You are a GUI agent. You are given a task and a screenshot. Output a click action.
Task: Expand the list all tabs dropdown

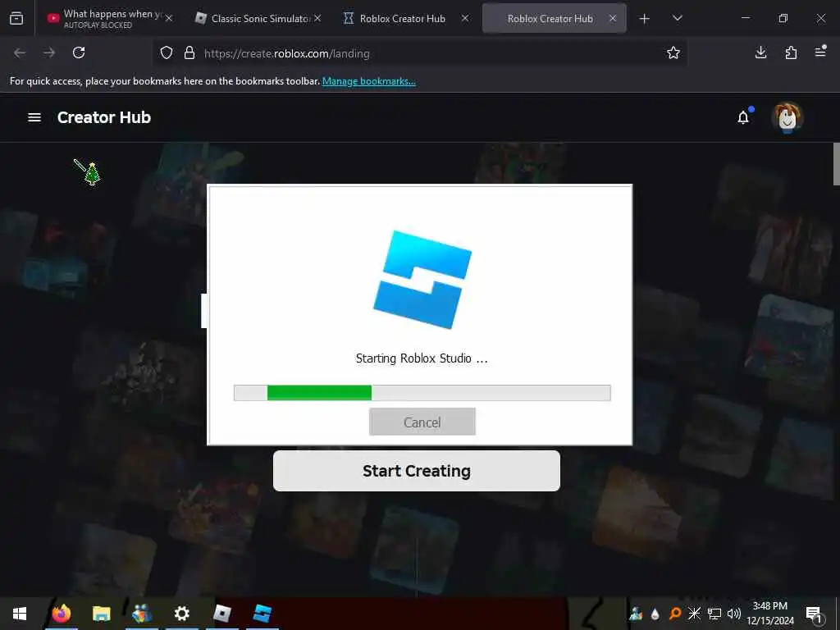coord(677,18)
